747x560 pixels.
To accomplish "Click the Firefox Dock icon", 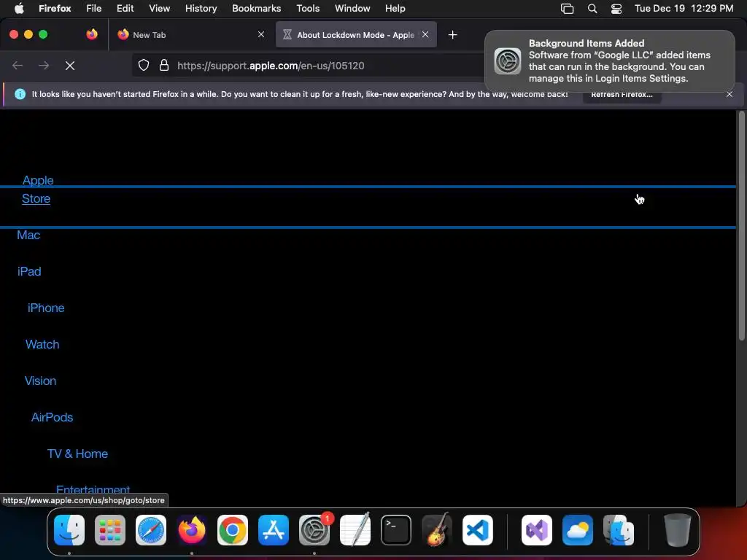I will click(192, 529).
